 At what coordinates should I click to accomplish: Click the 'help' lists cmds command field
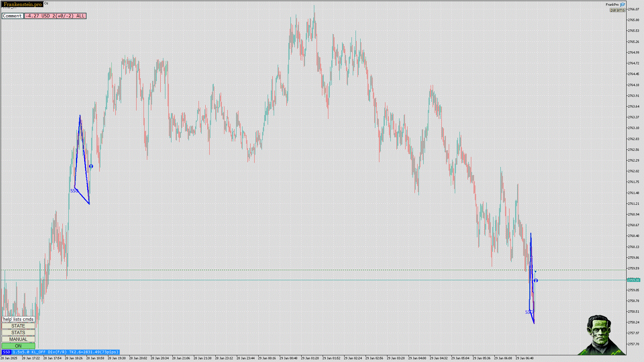pos(18,319)
